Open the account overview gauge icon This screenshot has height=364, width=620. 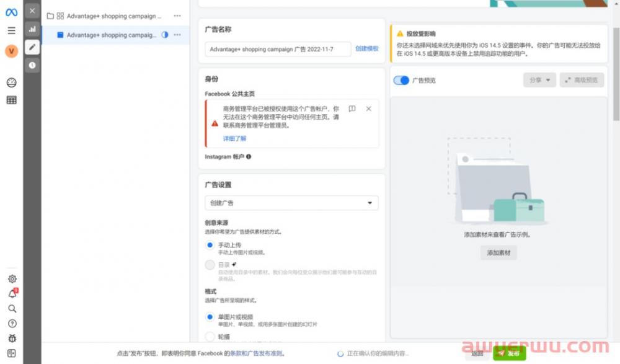pos(11,82)
